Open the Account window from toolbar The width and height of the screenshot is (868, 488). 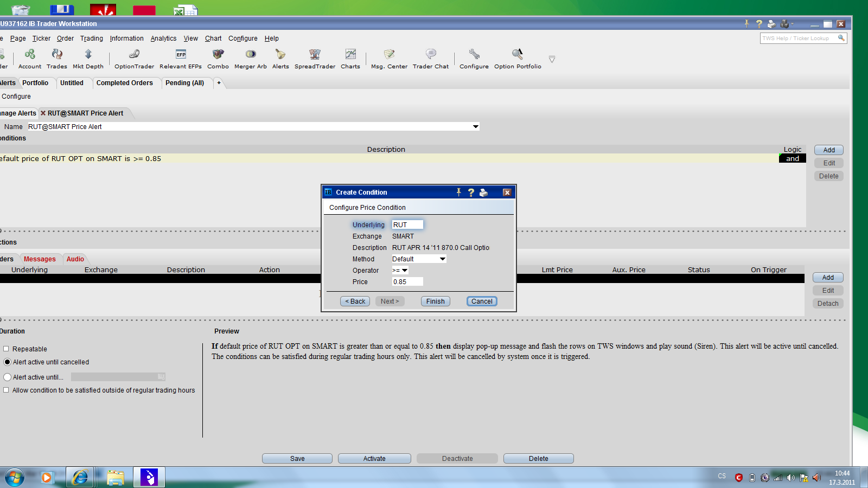(x=30, y=59)
